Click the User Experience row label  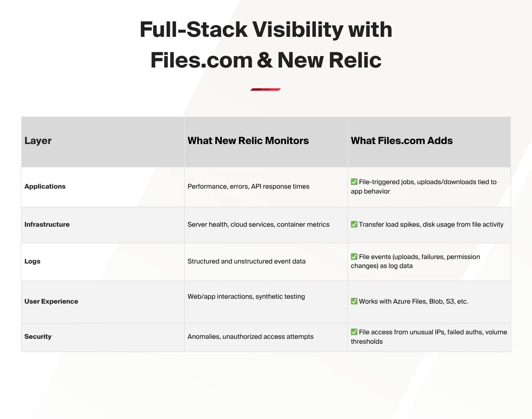[51, 301]
